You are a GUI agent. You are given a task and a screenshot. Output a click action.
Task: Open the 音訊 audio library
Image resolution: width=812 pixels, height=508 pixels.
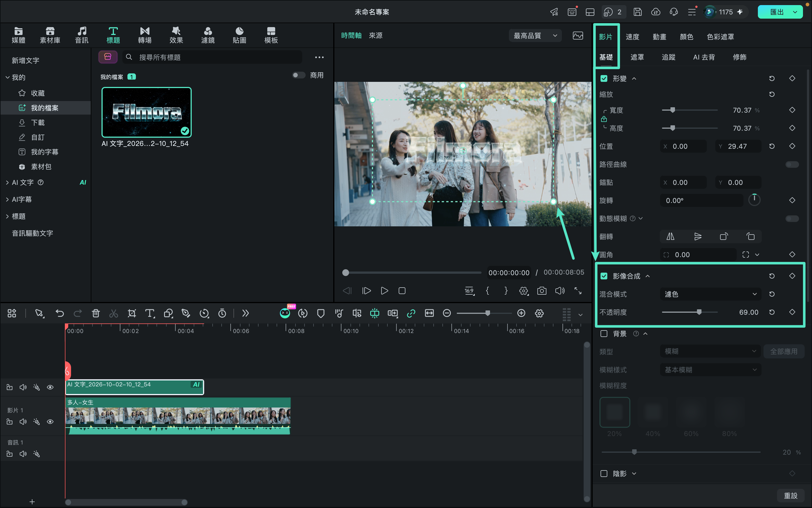81,35
